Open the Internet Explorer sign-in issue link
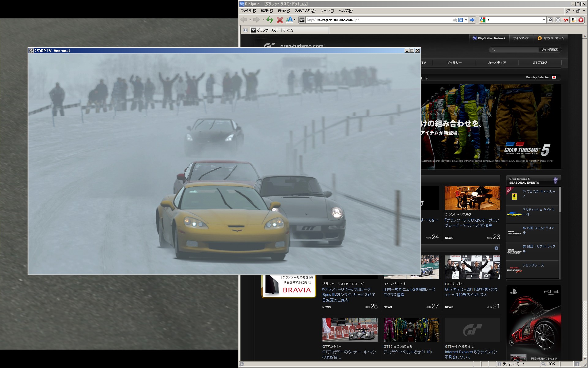The image size is (588, 368). [471, 355]
